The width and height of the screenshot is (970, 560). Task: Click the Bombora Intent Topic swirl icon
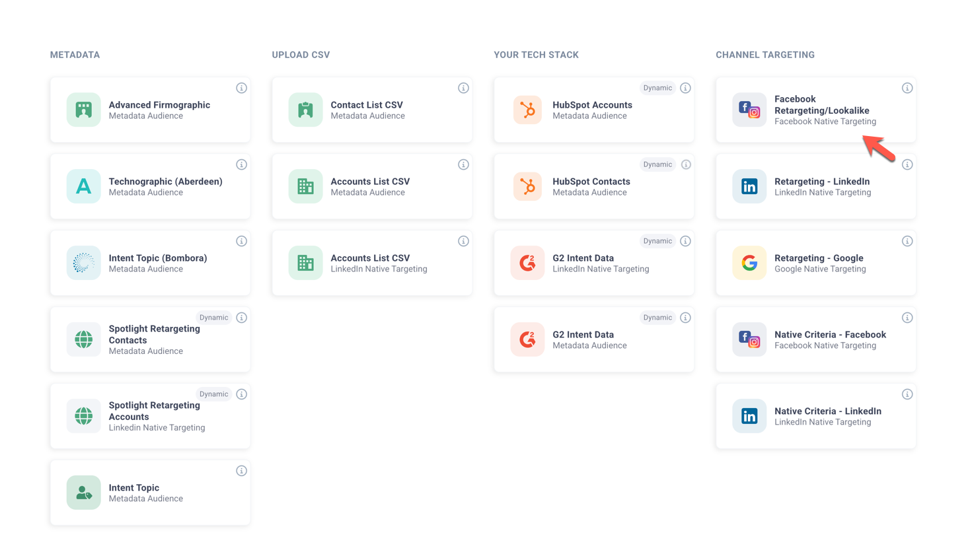(x=83, y=263)
